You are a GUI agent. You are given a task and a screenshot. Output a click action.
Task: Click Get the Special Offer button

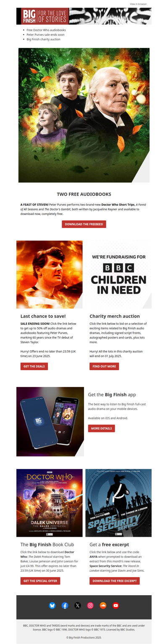[40, 581]
